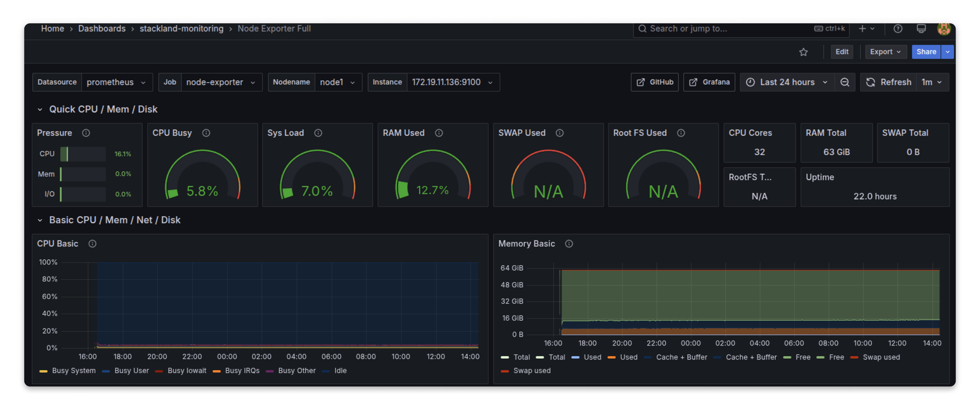This screenshot has height=410, width=980.
Task: Show info for Memory Basic panel
Action: point(569,244)
